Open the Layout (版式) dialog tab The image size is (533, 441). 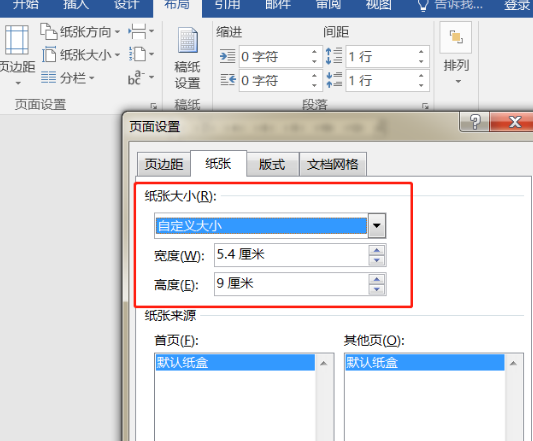point(272,165)
